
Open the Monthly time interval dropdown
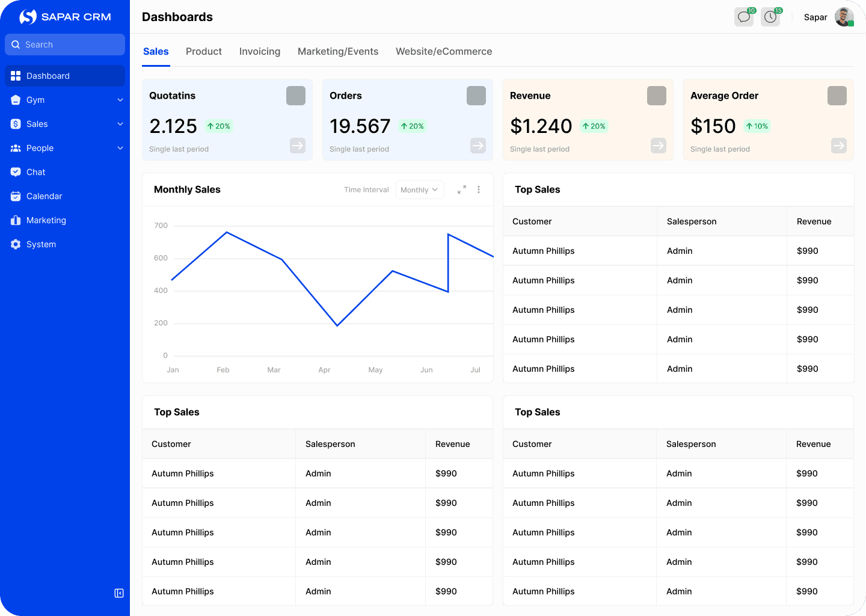click(419, 189)
